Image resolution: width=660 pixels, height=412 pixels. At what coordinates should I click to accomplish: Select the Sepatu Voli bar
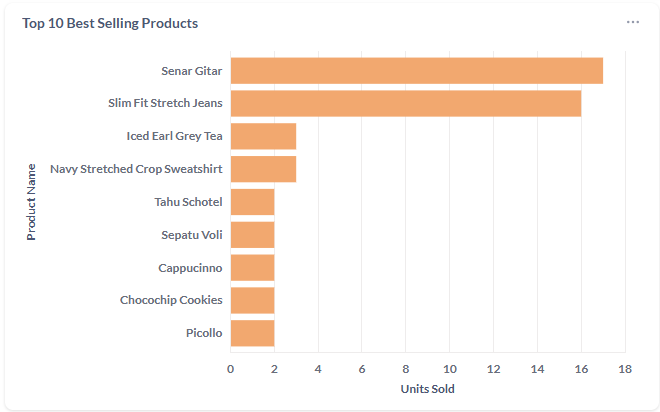coord(252,235)
